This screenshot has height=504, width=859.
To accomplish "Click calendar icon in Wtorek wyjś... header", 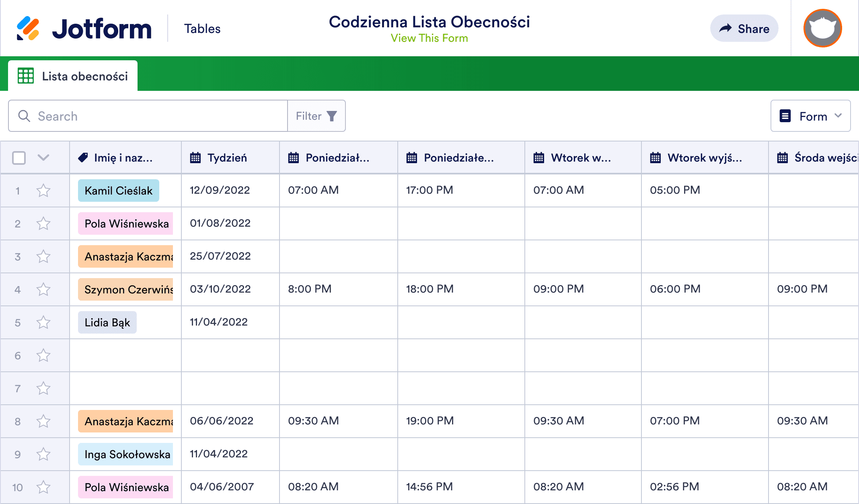I will point(656,158).
